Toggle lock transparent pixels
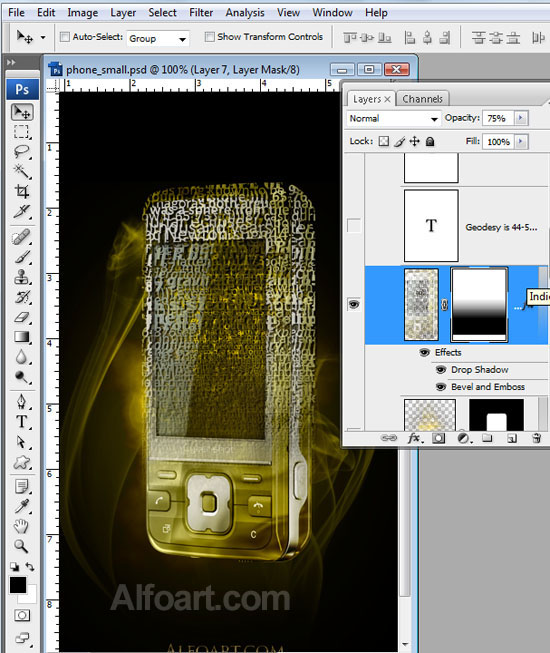The width and height of the screenshot is (550, 653). point(384,141)
